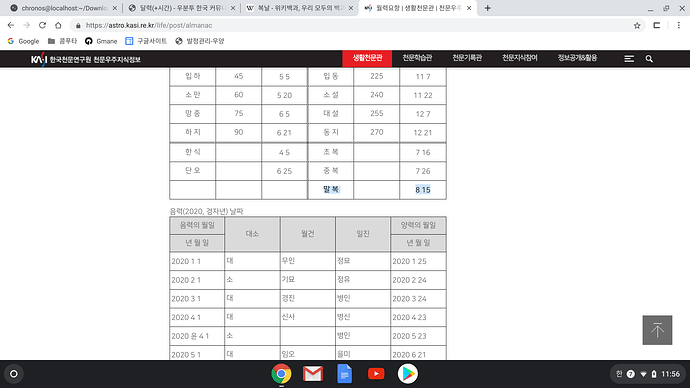Image resolution: width=690 pixels, height=388 pixels.
Task: Click the 음력(2020, 경자년) 날짜 heading
Action: 206,211
